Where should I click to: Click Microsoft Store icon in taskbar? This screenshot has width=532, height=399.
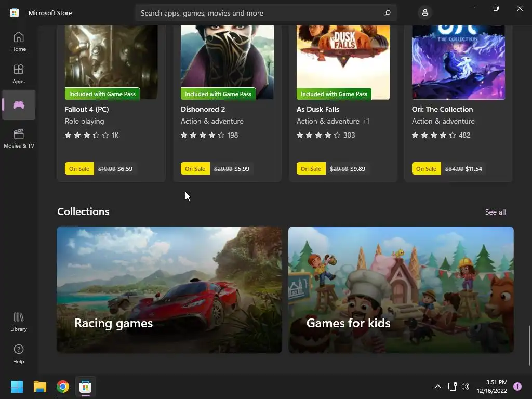[86, 387]
